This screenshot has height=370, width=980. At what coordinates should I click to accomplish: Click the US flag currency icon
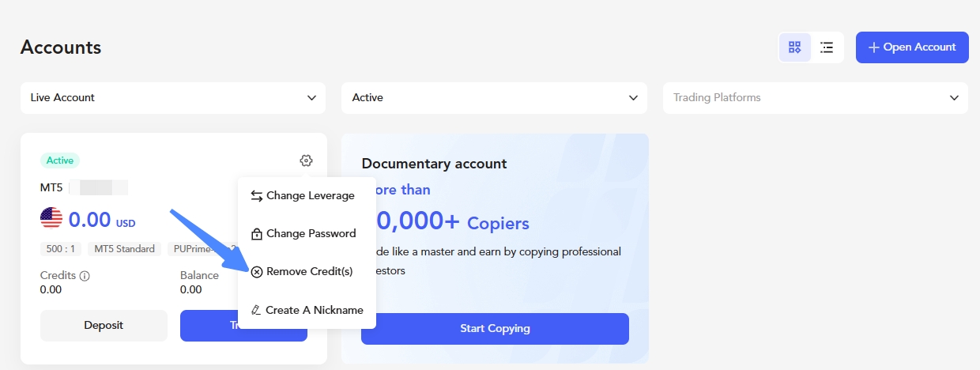51,217
